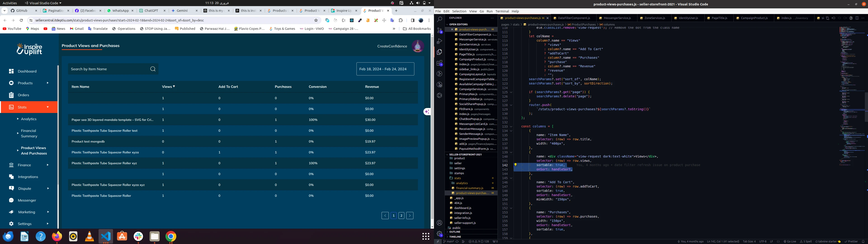Fold code at line 139
This screenshot has width=868, height=244.
pos(511,152)
